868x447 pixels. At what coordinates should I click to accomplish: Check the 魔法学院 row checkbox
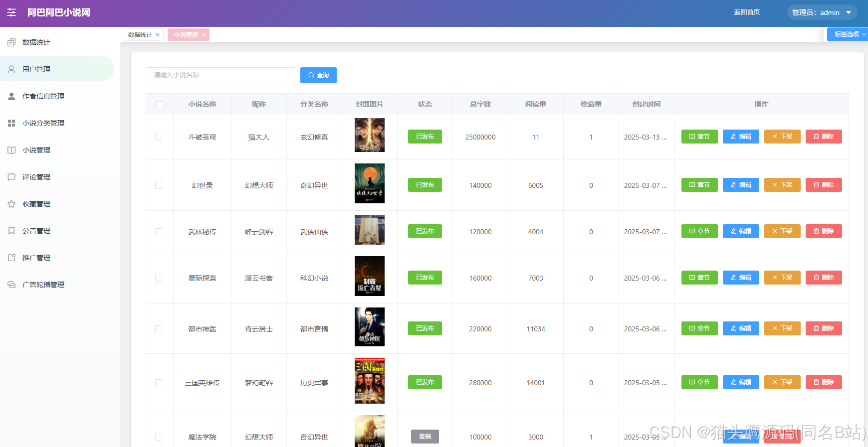(159, 437)
